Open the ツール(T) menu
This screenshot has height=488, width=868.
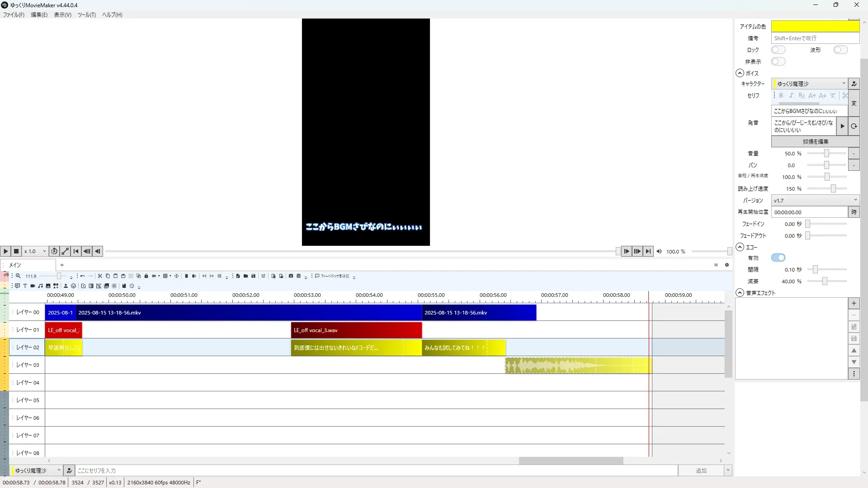click(x=86, y=15)
